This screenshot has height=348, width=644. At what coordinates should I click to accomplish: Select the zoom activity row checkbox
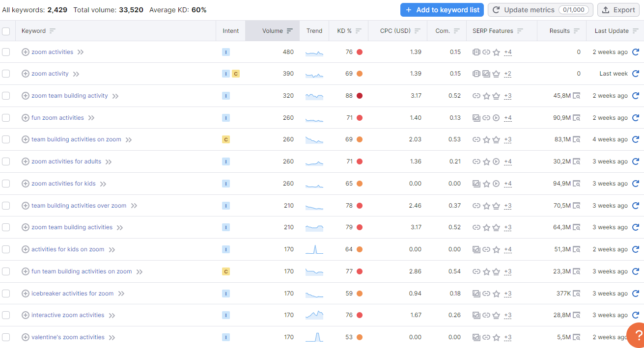point(6,74)
